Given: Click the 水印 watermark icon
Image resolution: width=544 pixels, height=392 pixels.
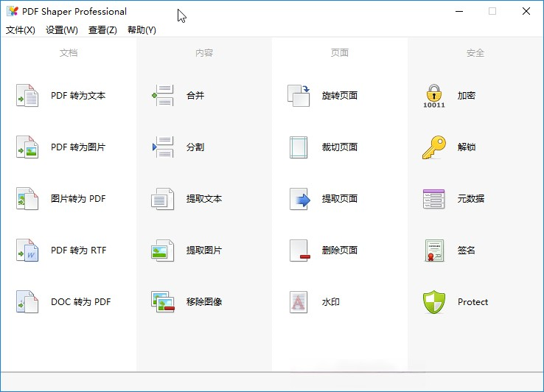Looking at the screenshot, I should [x=299, y=302].
